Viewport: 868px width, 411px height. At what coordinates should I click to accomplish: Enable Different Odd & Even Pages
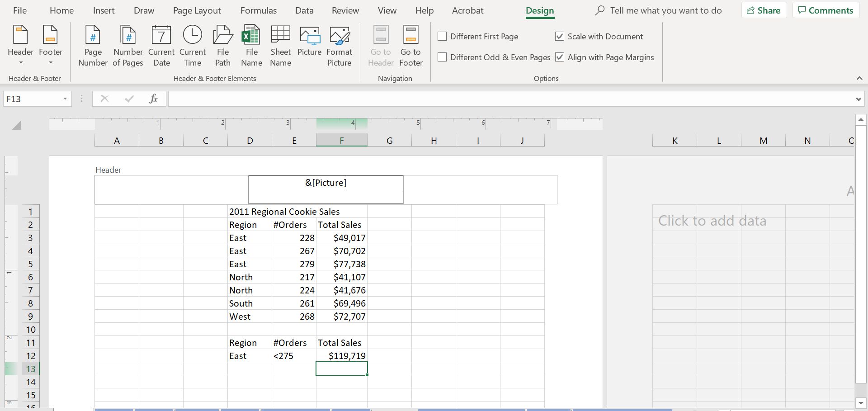(443, 57)
